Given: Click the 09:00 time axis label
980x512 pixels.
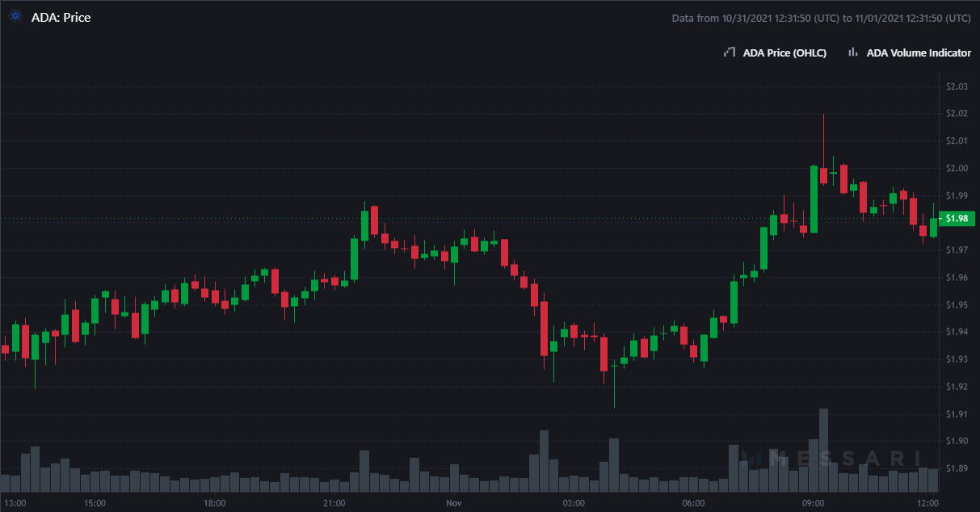Looking at the screenshot, I should [813, 503].
